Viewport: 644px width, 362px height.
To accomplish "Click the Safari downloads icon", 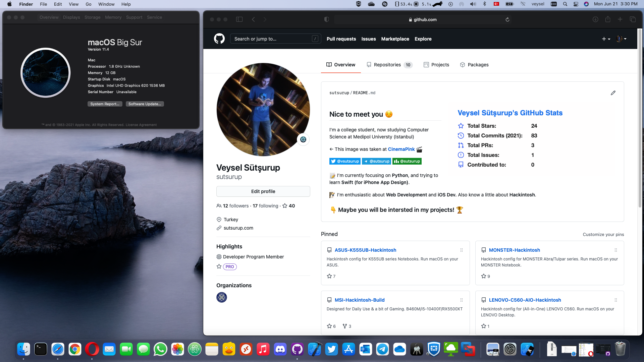I will click(x=595, y=19).
